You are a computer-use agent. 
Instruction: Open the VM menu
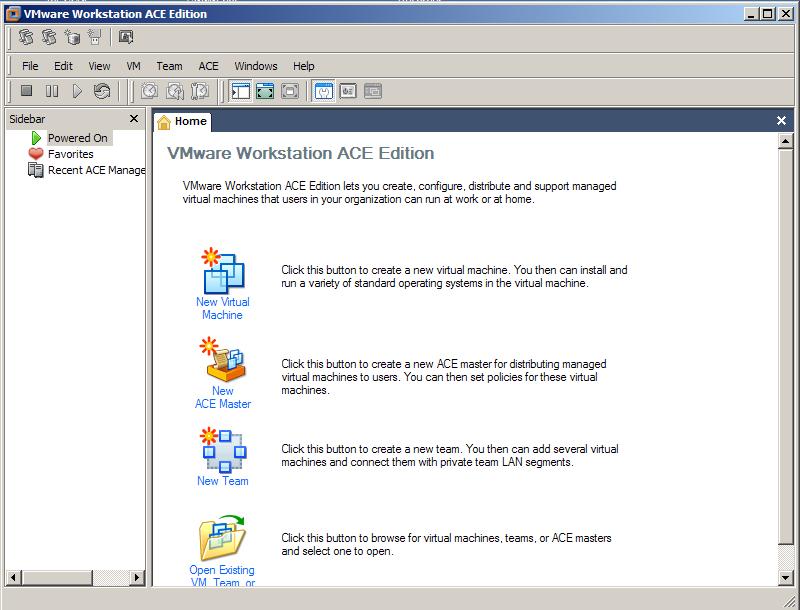pyautogui.click(x=133, y=66)
